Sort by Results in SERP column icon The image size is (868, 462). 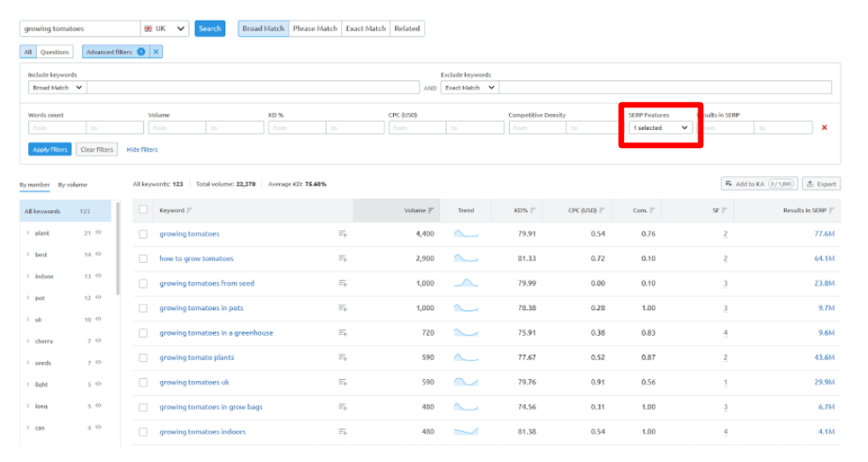coord(831,210)
